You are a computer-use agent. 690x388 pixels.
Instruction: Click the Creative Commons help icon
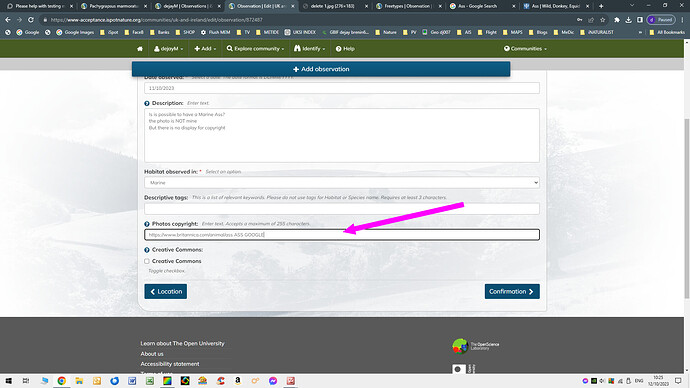tap(147, 250)
